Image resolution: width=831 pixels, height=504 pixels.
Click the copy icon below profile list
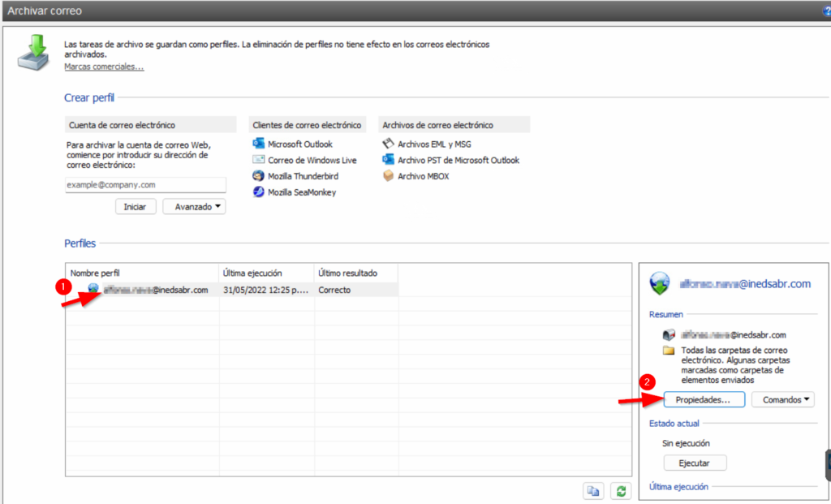point(593,490)
